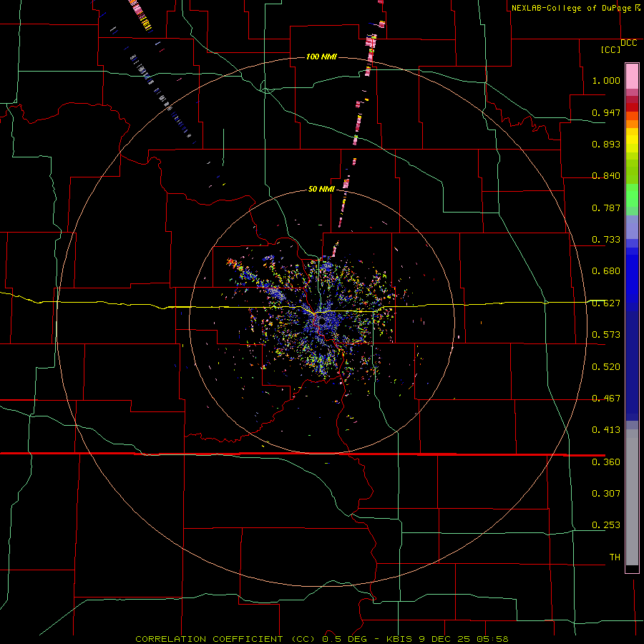The height and width of the screenshot is (644, 644).
Task: Click the 0.947 color scale label
Action: [x=606, y=112]
